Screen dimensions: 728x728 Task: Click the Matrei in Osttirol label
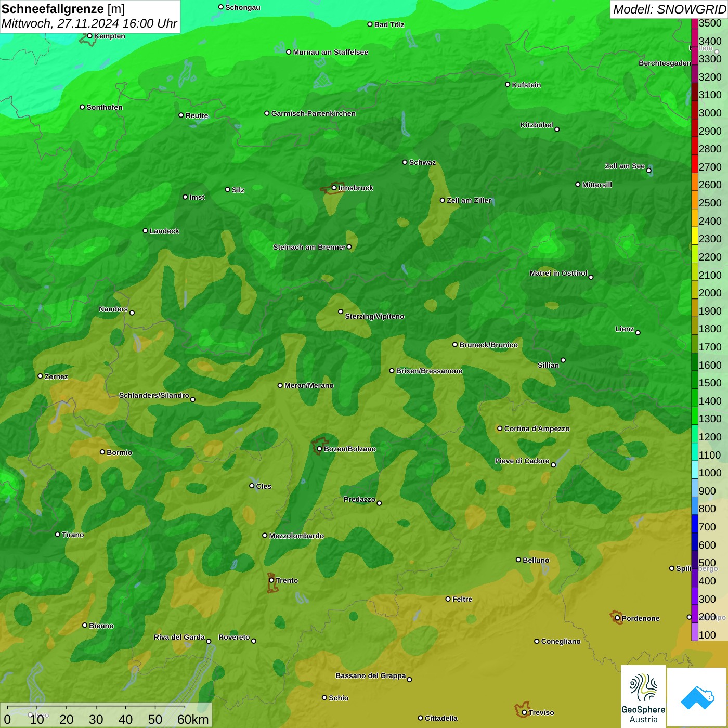point(558,273)
